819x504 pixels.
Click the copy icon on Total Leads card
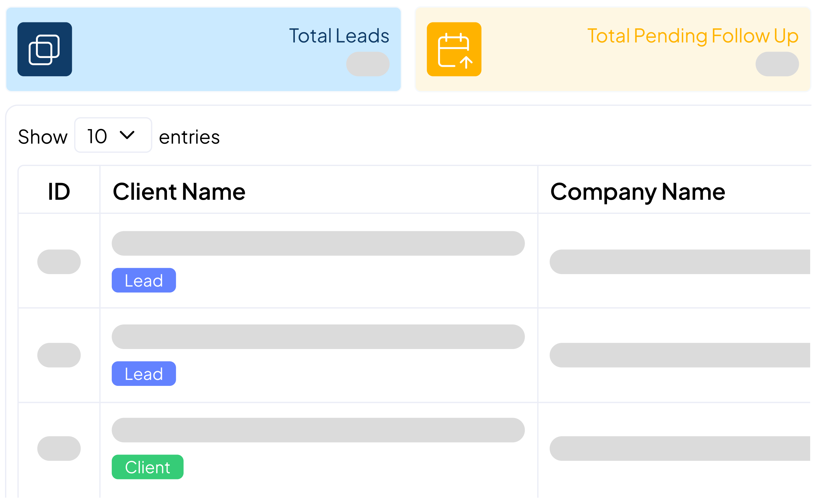coord(45,49)
